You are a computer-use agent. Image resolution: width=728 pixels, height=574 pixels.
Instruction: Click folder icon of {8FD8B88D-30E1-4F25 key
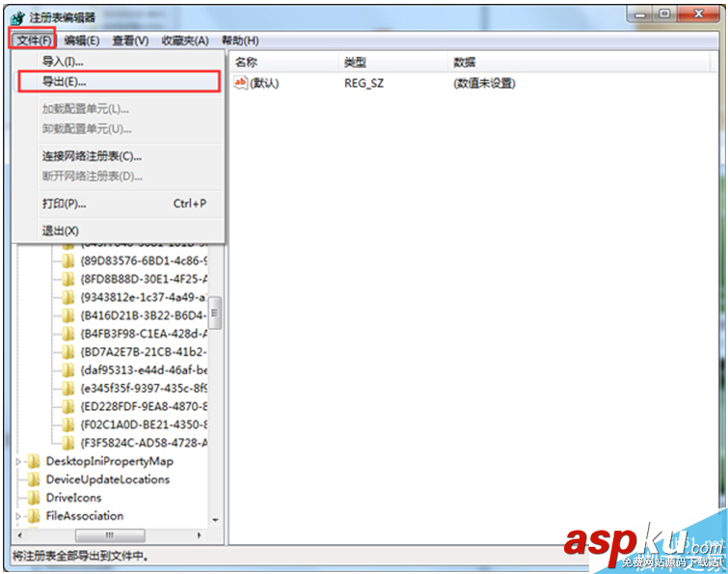(68, 279)
